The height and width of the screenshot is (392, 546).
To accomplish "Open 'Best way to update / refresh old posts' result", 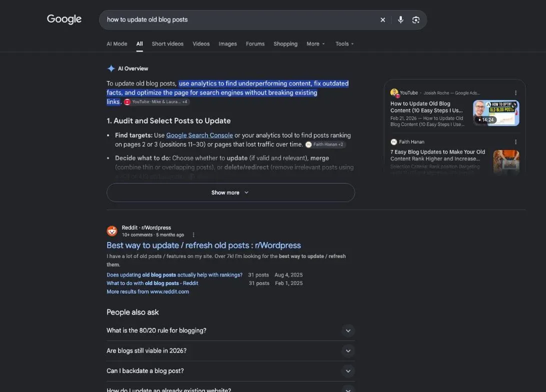I will 203,245.
